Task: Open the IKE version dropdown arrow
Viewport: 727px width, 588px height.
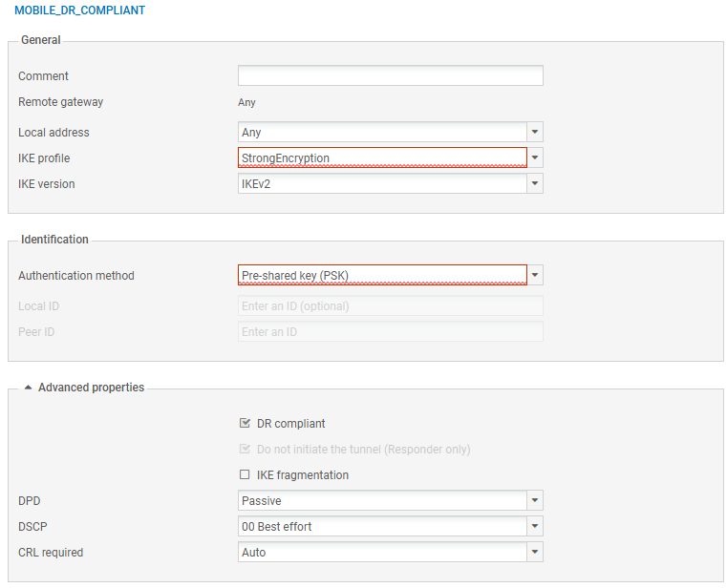Action: 535,184
